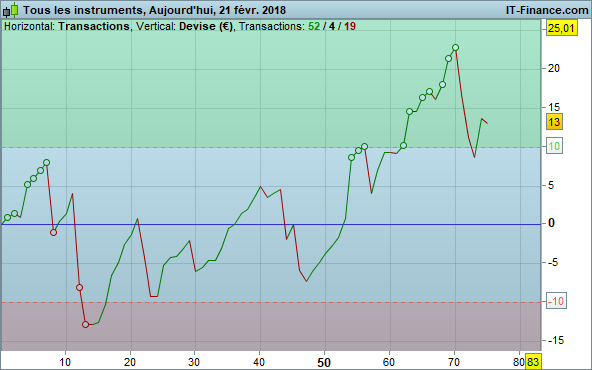Select the yellow 25,01 max value label

point(562,28)
